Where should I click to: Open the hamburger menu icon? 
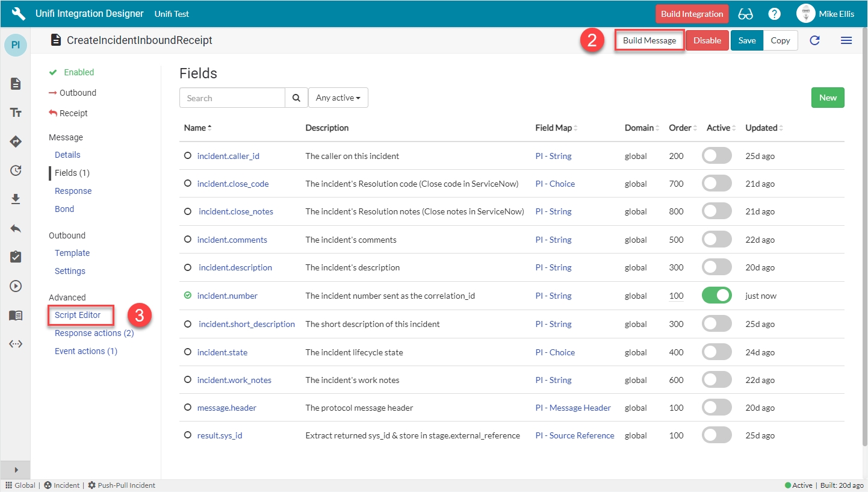coord(846,40)
